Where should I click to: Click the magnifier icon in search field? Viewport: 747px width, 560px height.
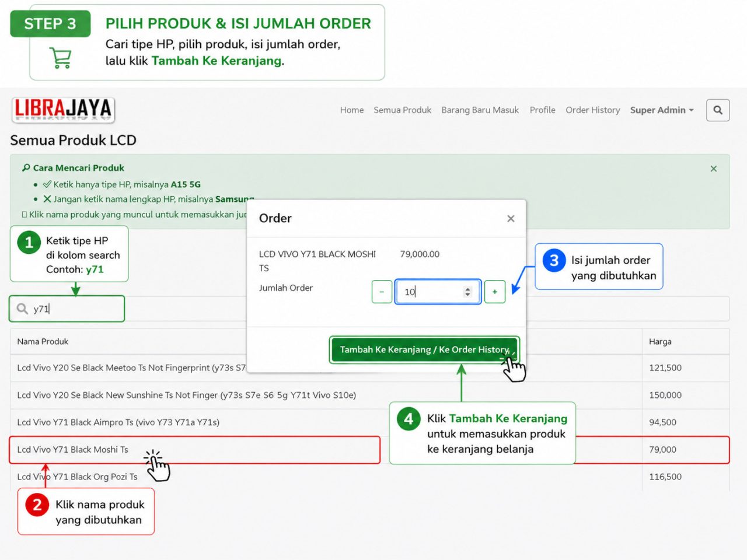pyautogui.click(x=22, y=309)
